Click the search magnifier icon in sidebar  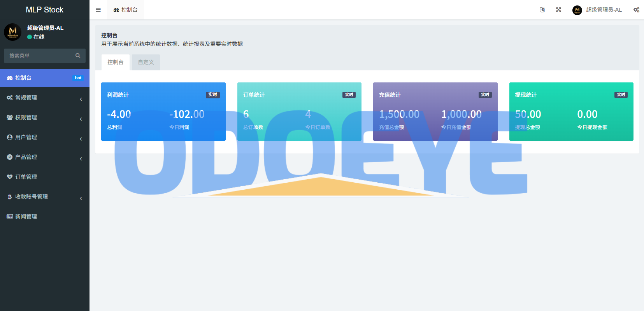tap(78, 56)
